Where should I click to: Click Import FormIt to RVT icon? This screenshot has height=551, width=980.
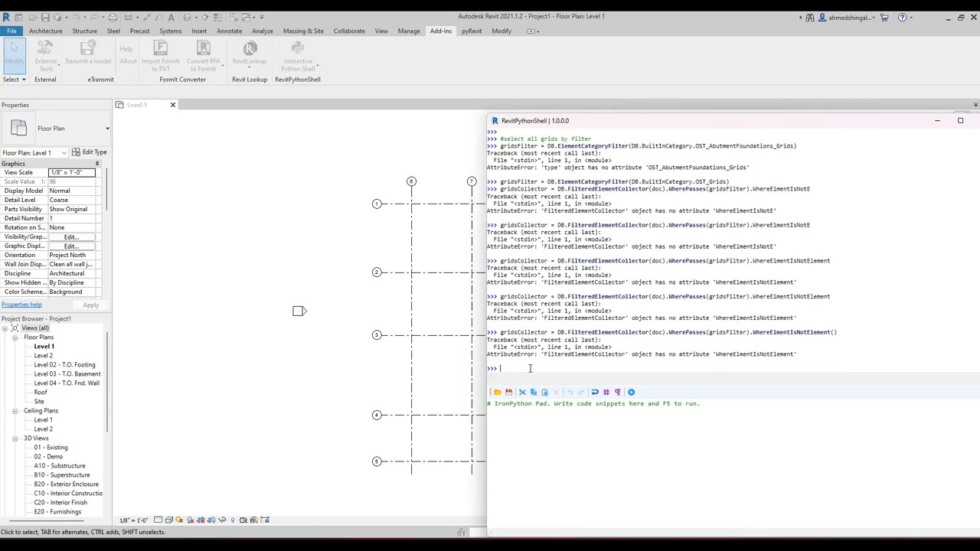[x=160, y=57]
